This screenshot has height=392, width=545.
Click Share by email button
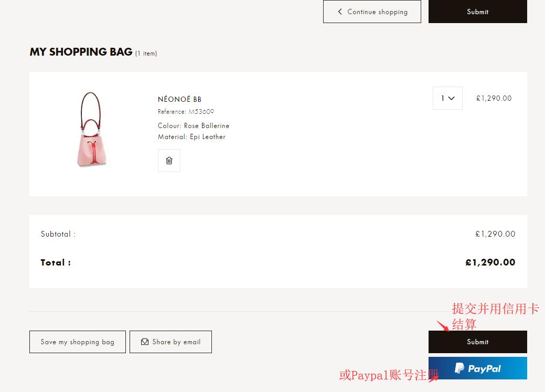click(170, 342)
